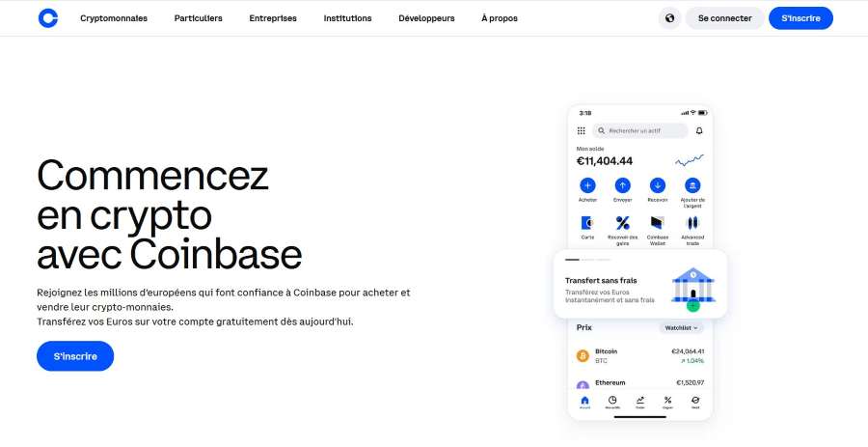The image size is (868, 447).
Task: Tap the trend-line trade tab icon
Action: tap(640, 400)
